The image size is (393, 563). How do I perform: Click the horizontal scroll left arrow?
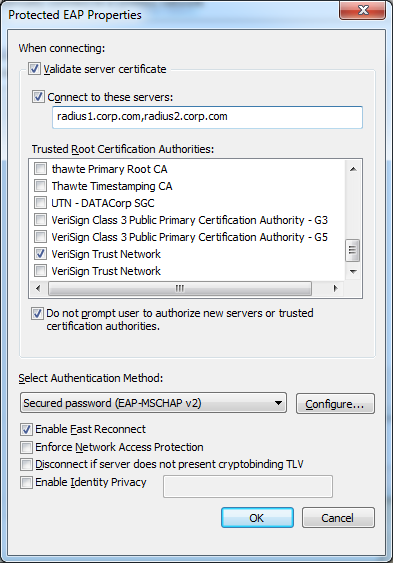click(38, 288)
